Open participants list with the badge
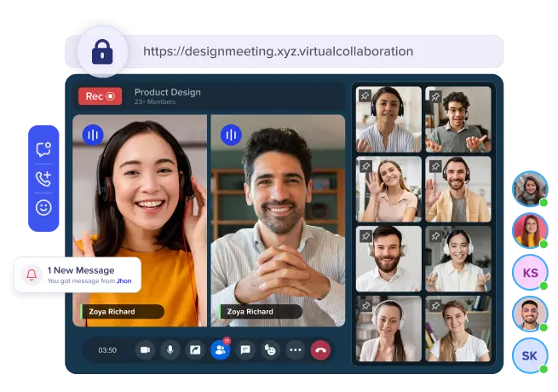Viewport: 558px width, 392px height. (221, 350)
